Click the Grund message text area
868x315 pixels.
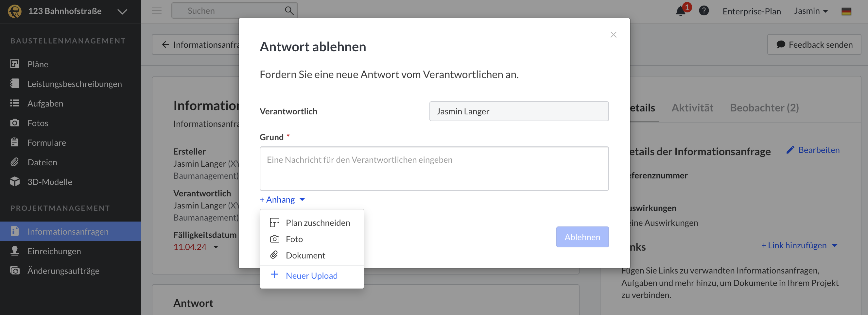tap(434, 168)
